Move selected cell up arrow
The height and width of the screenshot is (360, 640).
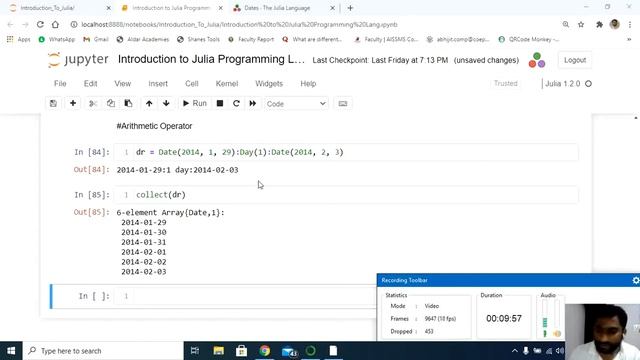click(149, 103)
